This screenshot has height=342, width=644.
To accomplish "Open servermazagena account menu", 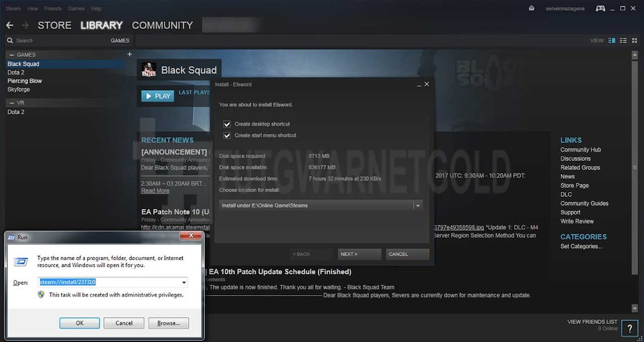I will 565,9.
